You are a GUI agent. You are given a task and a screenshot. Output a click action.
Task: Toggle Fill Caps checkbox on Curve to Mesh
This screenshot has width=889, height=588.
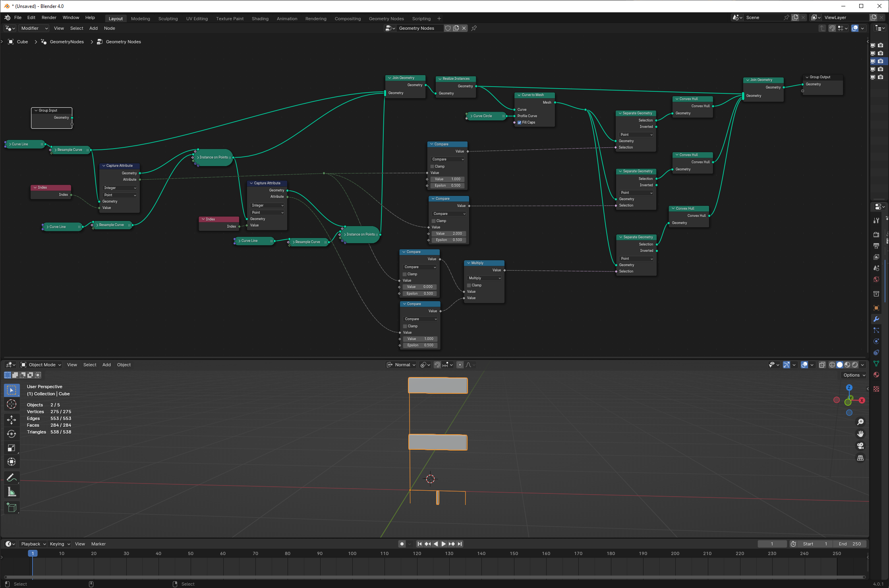pos(520,122)
